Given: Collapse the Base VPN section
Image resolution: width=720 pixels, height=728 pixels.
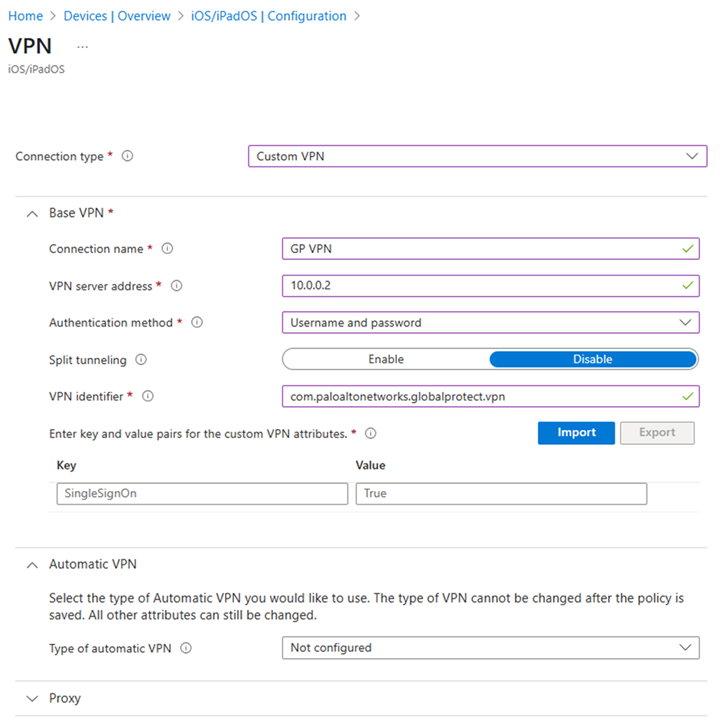Looking at the screenshot, I should (x=30, y=213).
